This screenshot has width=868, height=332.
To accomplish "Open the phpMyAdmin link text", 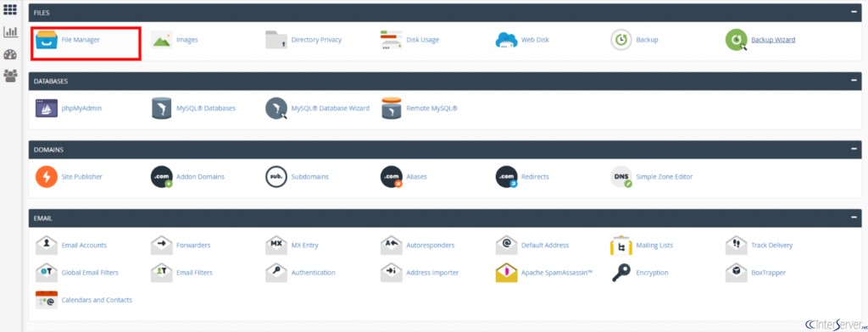I will click(81, 108).
